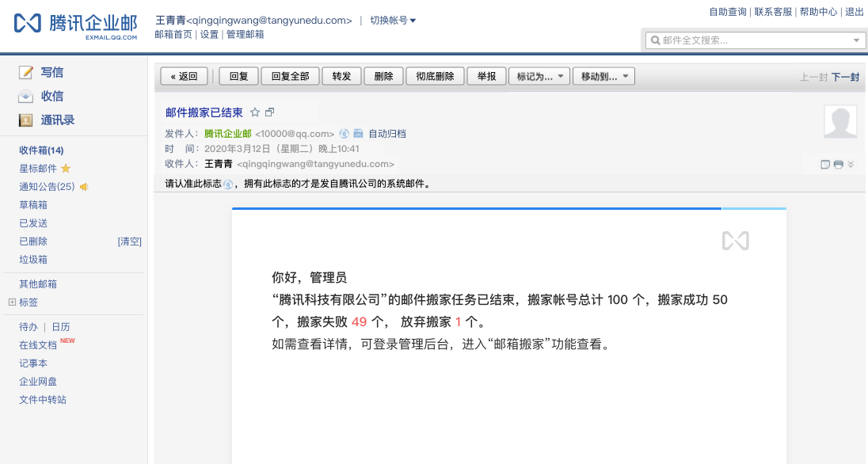868x464 pixels.
Task: Open 文件中转站 file transfer station
Action: [x=43, y=400]
